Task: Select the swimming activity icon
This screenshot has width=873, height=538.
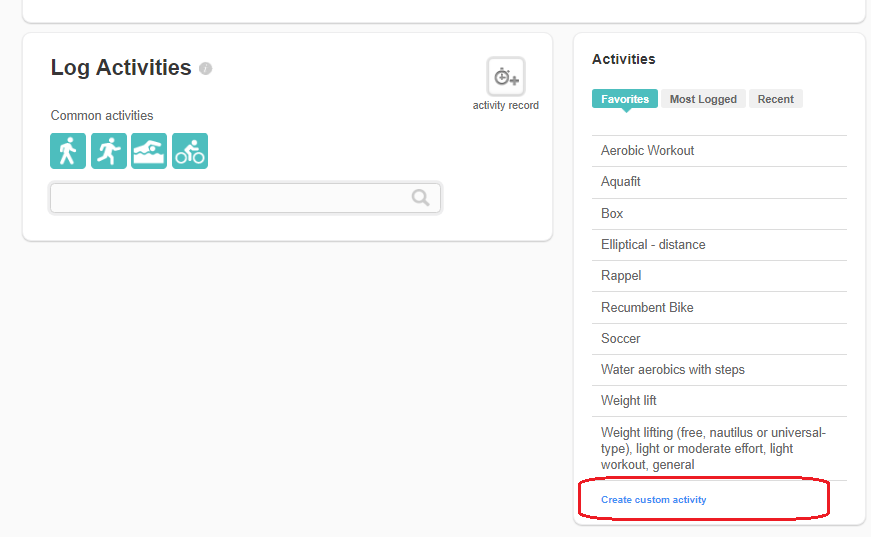Action: (149, 151)
